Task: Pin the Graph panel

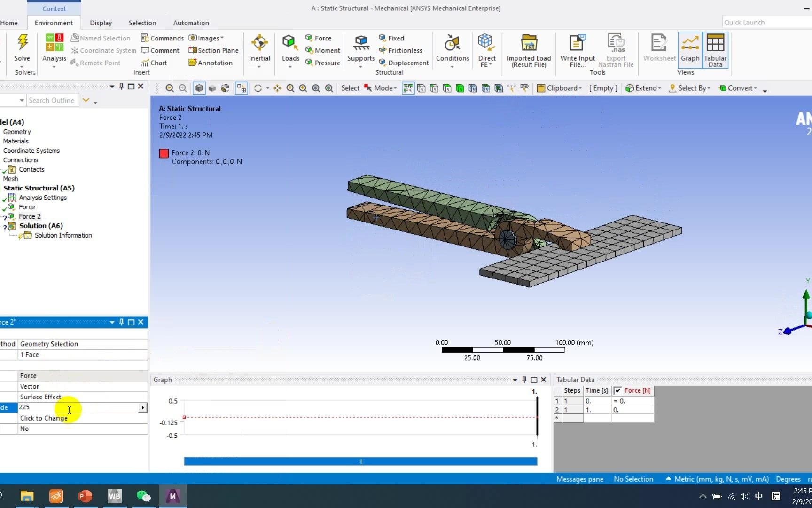Action: [524, 380]
